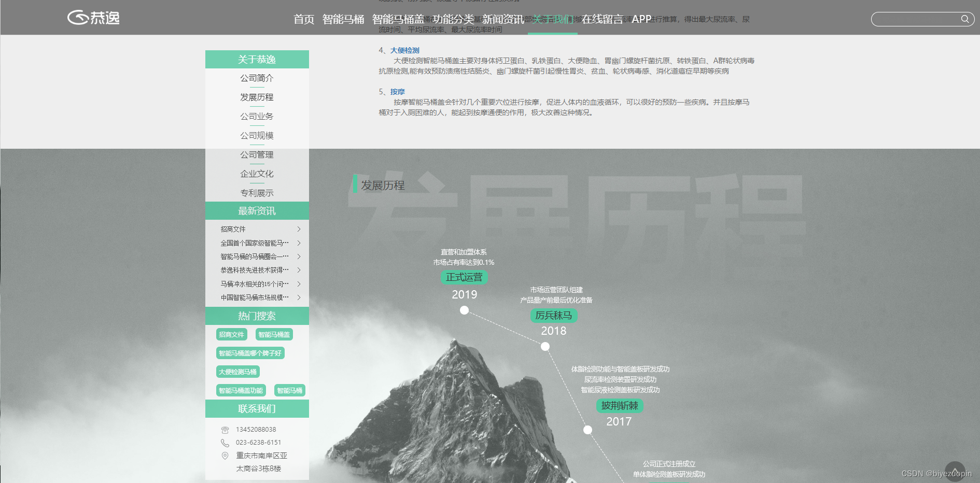Click the 联系我们 sidebar header
This screenshot has width=980, height=483.
pyautogui.click(x=257, y=409)
